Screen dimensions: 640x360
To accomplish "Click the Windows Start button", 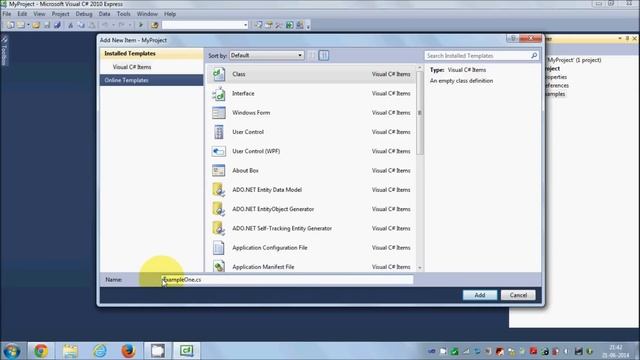I will click(x=12, y=351).
